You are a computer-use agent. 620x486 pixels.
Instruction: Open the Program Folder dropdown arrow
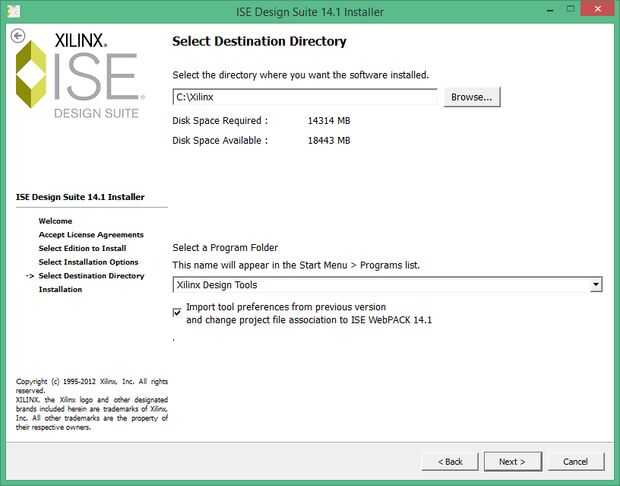[595, 284]
